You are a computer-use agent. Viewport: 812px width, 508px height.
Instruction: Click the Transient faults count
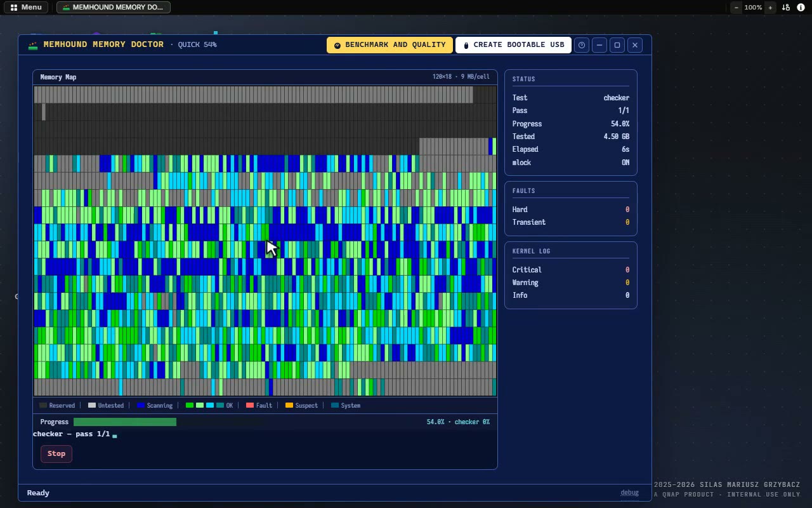(x=627, y=222)
